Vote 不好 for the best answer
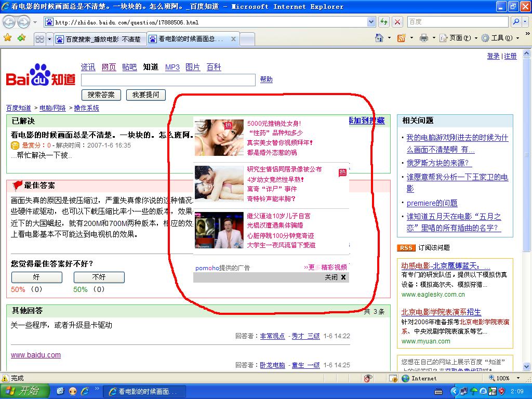The width and height of the screenshot is (532, 399). pyautogui.click(x=99, y=277)
